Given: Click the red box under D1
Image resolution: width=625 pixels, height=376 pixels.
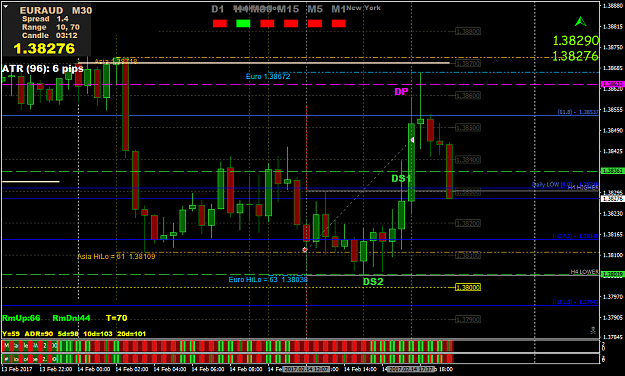Looking at the screenshot, I should (x=220, y=24).
